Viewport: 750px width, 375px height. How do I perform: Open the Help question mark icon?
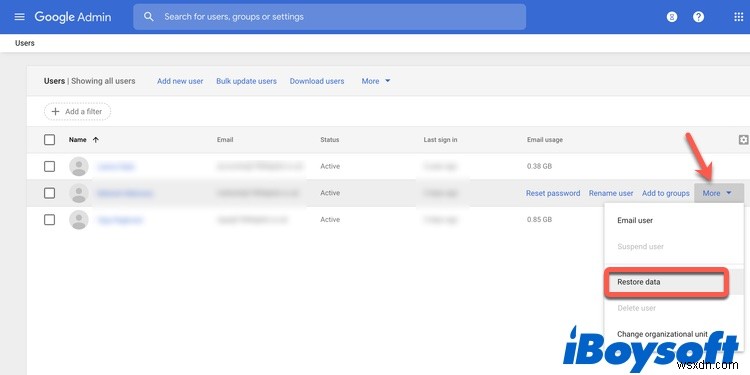coord(698,17)
